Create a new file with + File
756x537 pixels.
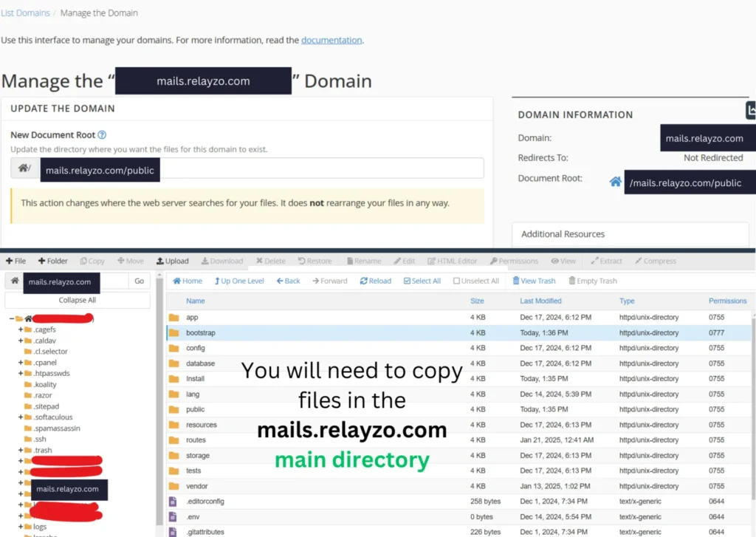pos(16,261)
